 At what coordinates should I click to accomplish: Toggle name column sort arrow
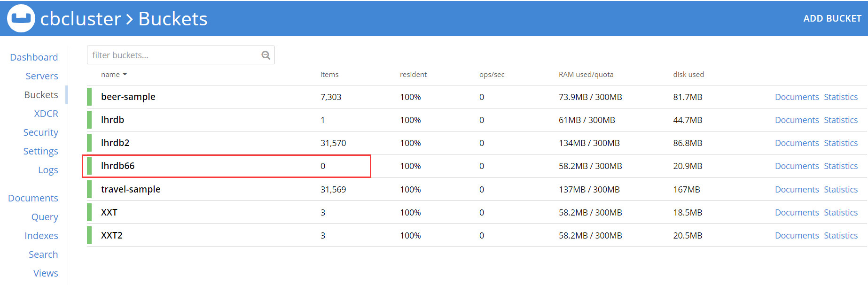coord(125,74)
